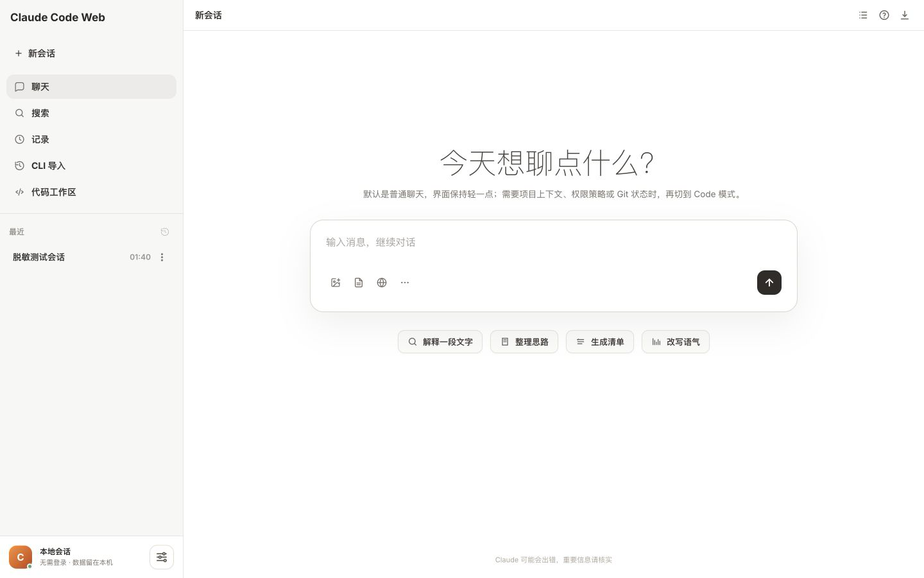This screenshot has height=578, width=924.
Task: Click the send arrow button
Action: [x=769, y=283]
